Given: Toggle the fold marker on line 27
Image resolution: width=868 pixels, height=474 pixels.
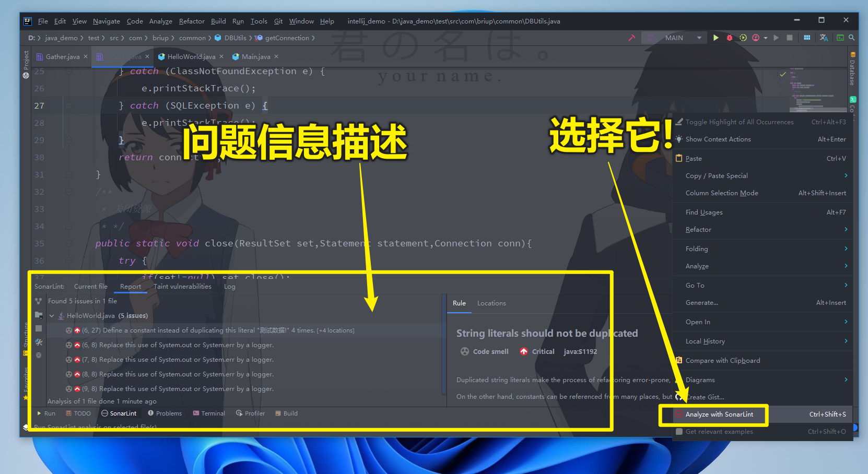Looking at the screenshot, I should [x=68, y=106].
